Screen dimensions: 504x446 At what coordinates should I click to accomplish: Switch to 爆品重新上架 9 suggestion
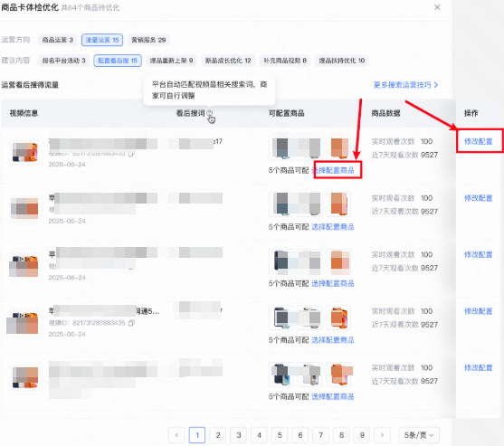(x=171, y=61)
